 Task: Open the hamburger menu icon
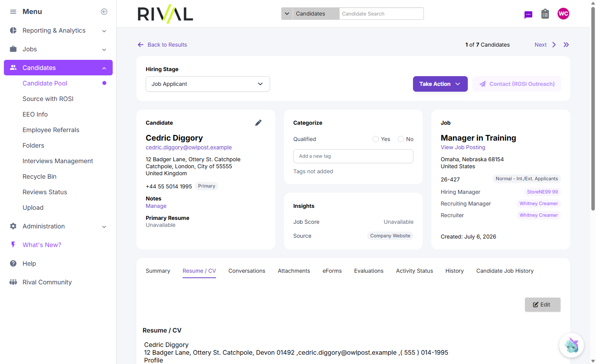13,12
